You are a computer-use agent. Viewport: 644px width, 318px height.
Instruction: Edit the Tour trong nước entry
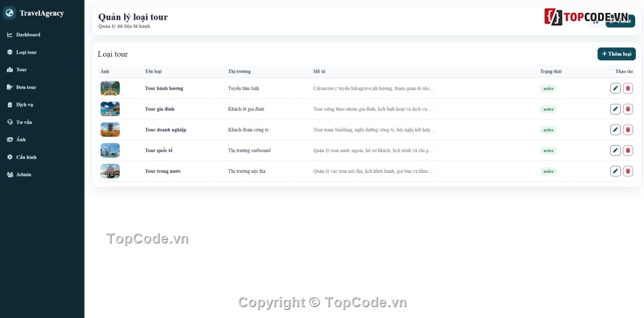616,172
